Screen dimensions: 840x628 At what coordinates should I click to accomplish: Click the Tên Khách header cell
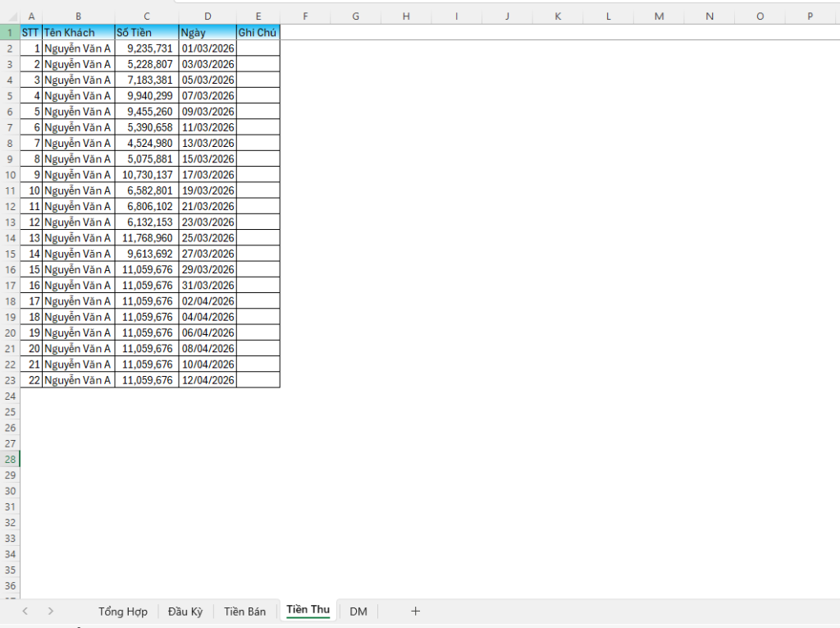pos(78,33)
